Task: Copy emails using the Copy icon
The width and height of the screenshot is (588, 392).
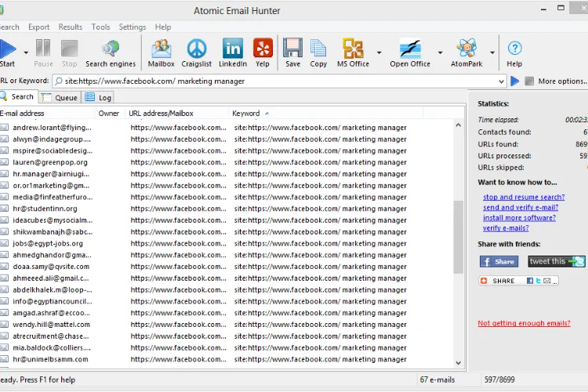Action: pos(318,53)
